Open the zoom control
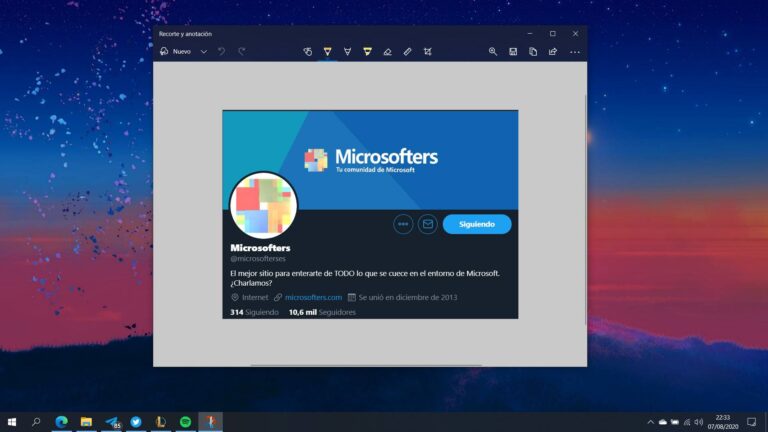This screenshot has height=432, width=768. click(493, 51)
